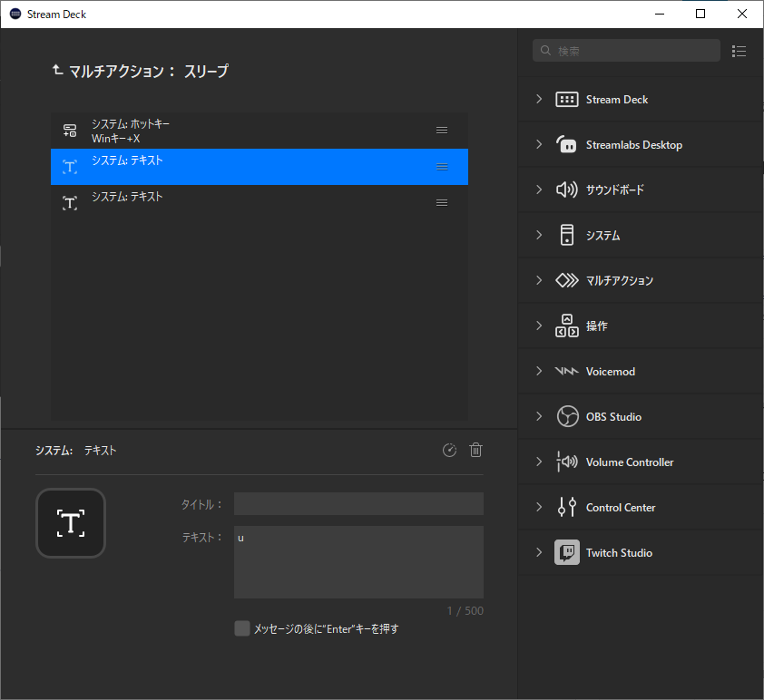Click the reorder handle on the highlighted row

[x=442, y=167]
